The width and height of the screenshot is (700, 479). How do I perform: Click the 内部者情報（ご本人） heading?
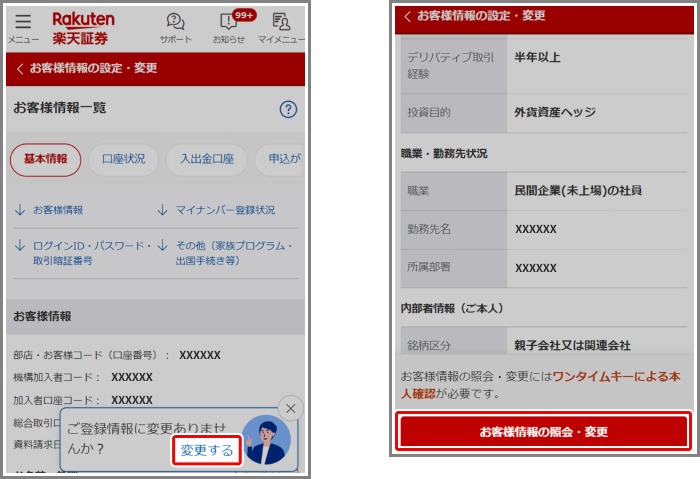tap(452, 308)
